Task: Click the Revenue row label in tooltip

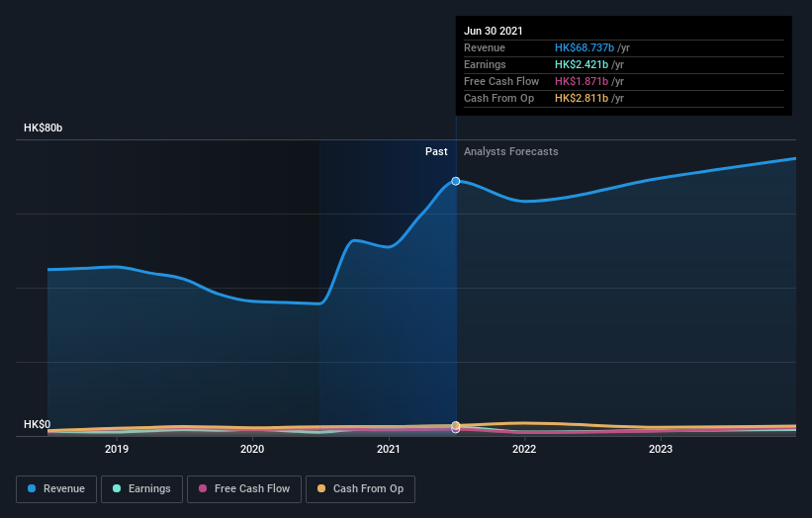Action: [485, 47]
